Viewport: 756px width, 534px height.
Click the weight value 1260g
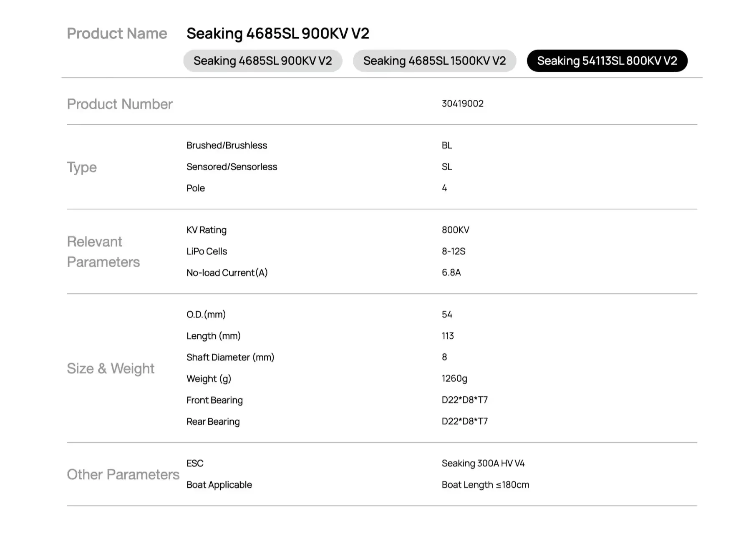coord(454,378)
